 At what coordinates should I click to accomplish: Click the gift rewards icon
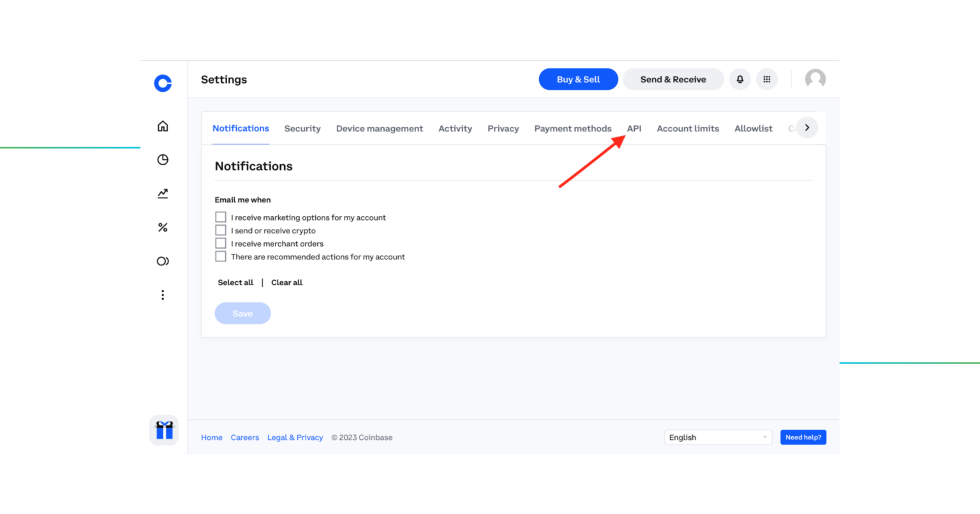click(164, 430)
